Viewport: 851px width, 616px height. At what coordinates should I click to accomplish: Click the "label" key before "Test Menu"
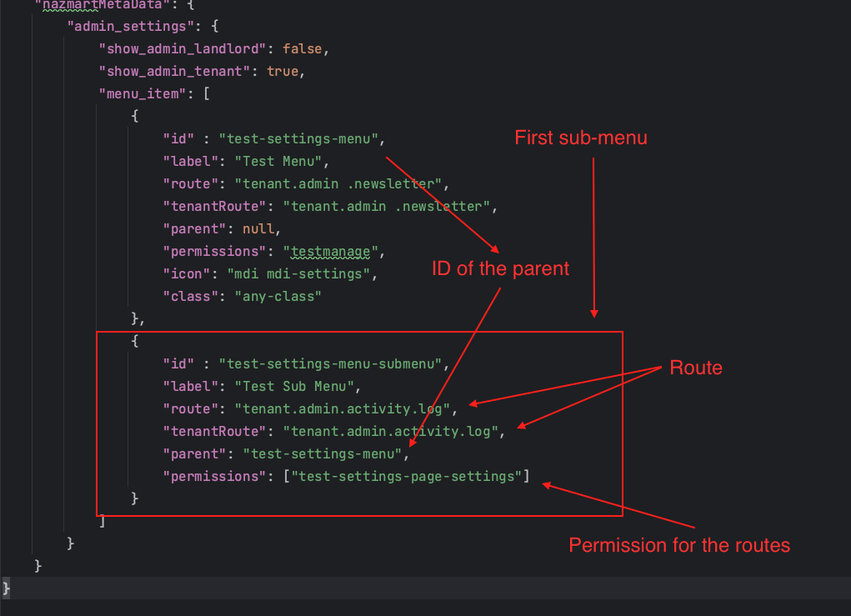click(x=190, y=162)
